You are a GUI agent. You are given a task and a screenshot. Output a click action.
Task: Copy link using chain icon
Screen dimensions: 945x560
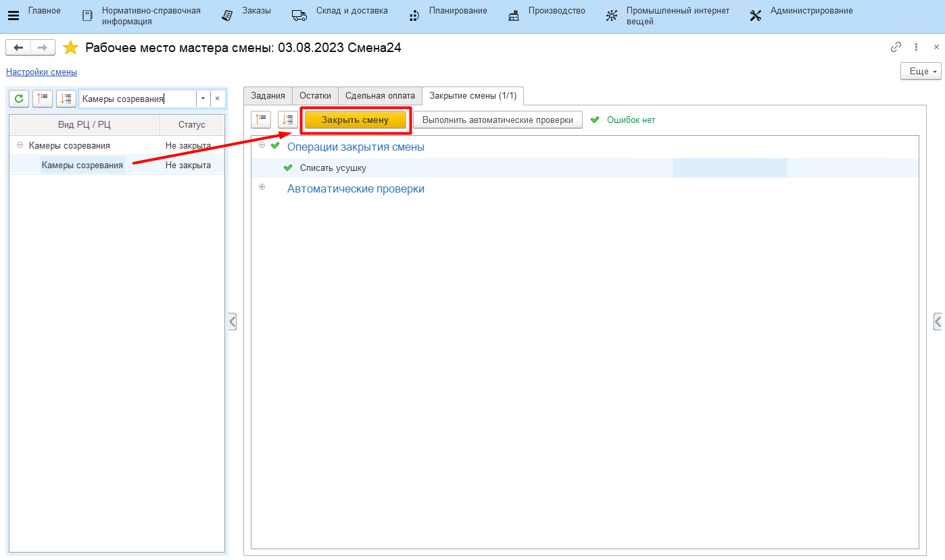point(896,47)
